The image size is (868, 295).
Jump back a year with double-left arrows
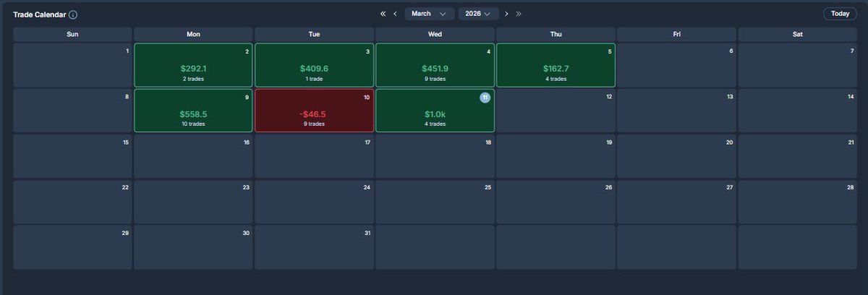(383, 14)
